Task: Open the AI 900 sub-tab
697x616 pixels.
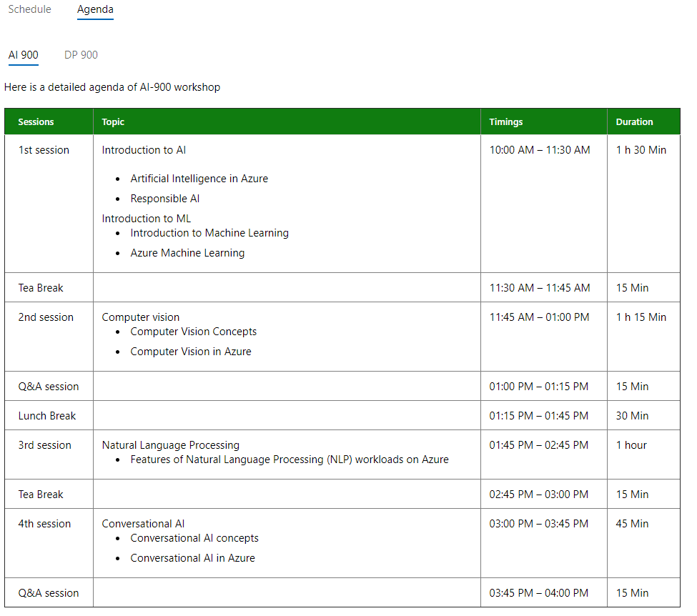Action: [x=23, y=54]
